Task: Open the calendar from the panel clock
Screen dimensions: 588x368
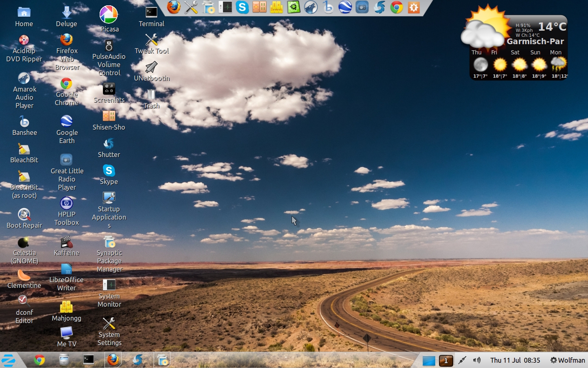Action: pos(515,360)
